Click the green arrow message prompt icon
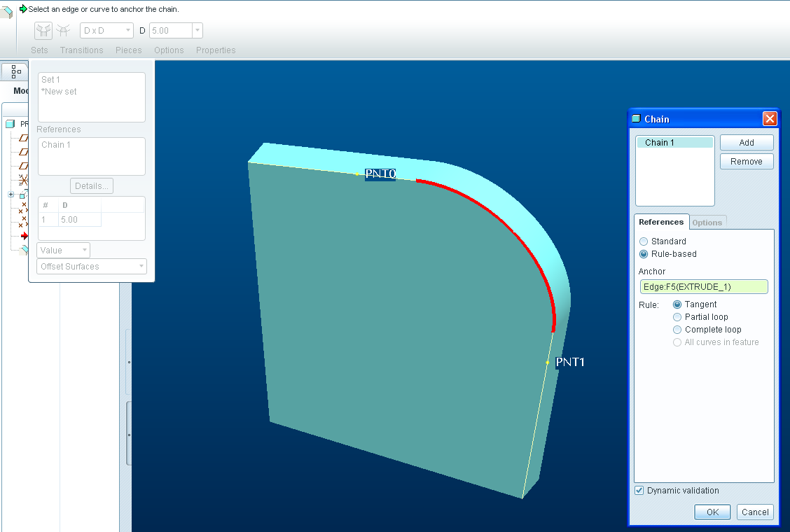The height and width of the screenshot is (532, 790). click(x=22, y=8)
